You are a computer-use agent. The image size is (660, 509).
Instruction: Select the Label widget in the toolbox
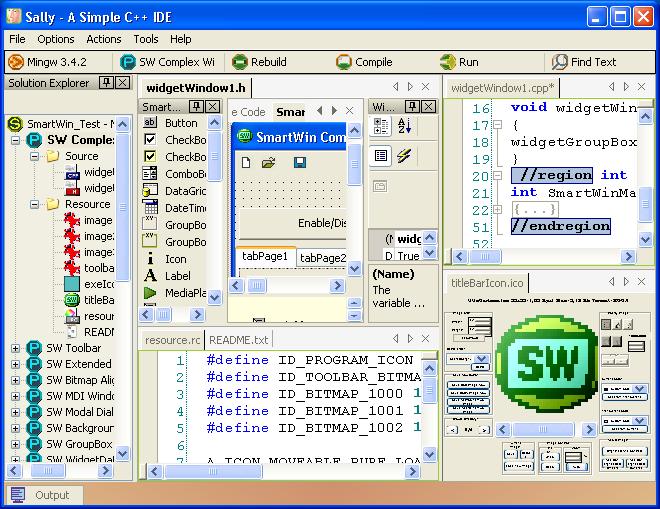pos(177,276)
